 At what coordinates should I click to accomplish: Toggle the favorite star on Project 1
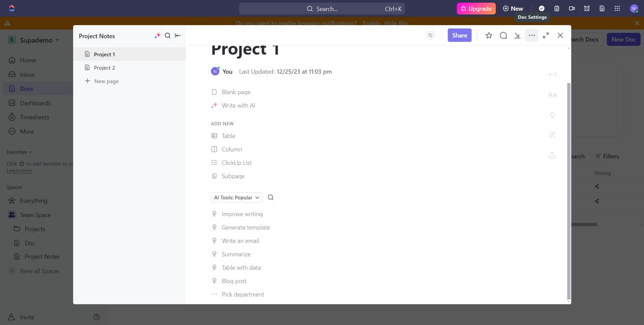click(489, 35)
